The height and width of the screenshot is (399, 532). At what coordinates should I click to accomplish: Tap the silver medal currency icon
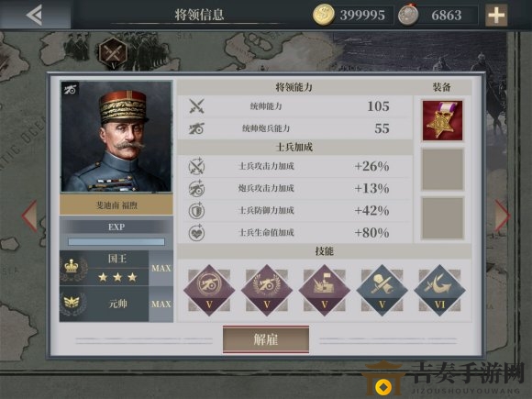[408, 15]
